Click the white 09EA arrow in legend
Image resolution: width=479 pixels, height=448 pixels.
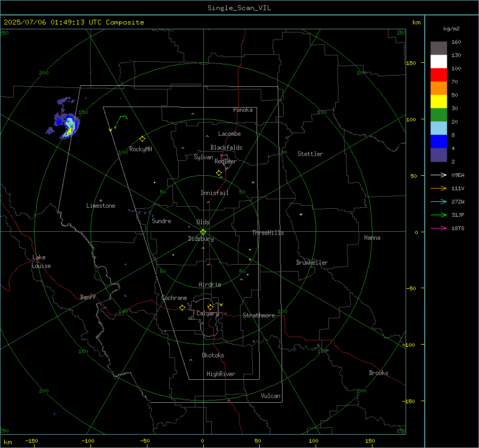[x=439, y=175]
